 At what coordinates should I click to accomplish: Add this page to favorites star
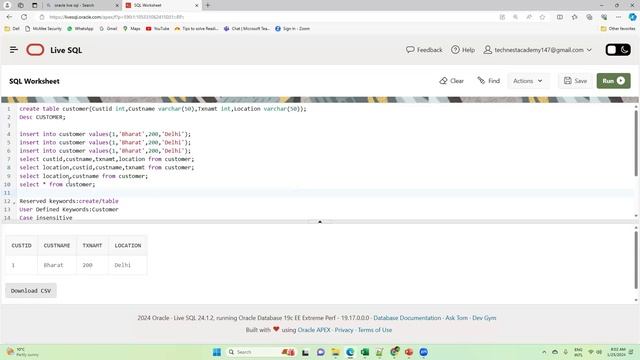pos(542,17)
